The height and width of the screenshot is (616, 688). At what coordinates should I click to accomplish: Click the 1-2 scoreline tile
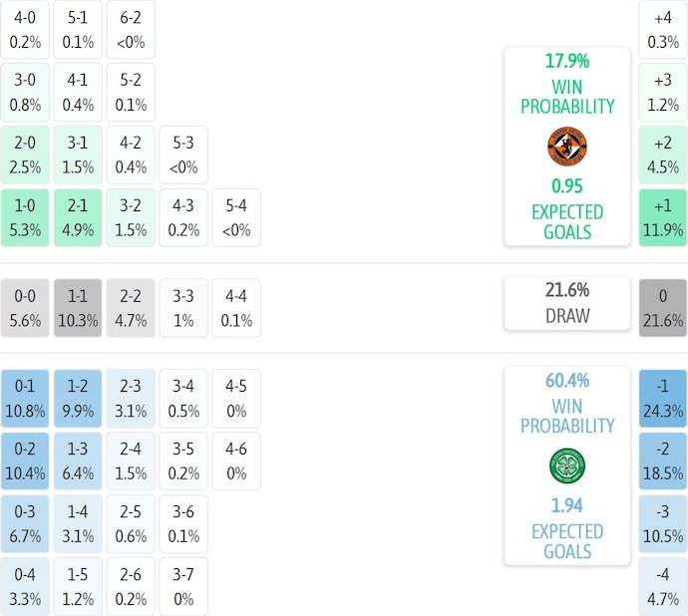point(78,398)
